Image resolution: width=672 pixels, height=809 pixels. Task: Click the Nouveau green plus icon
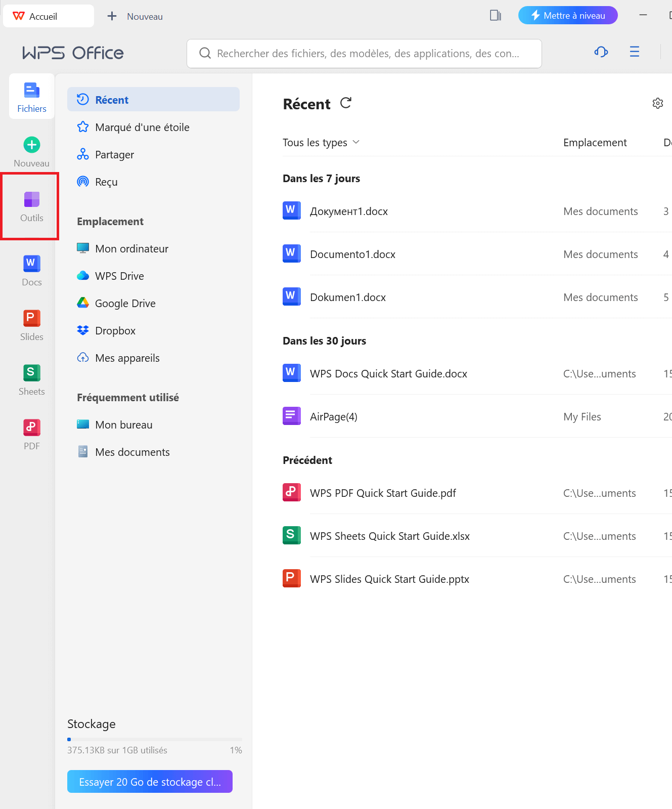[31, 145]
